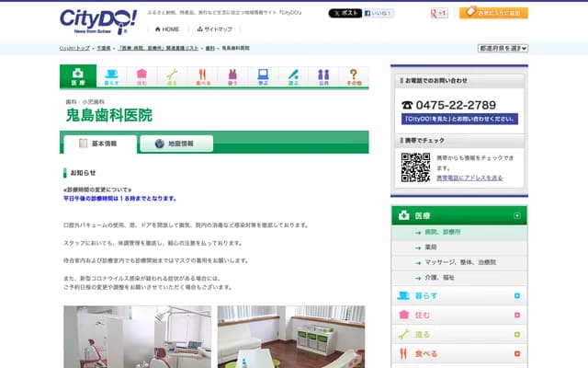Go to CityDO!トップ breadcrumb link
Viewport: 588px width, 368px height.
[74, 48]
